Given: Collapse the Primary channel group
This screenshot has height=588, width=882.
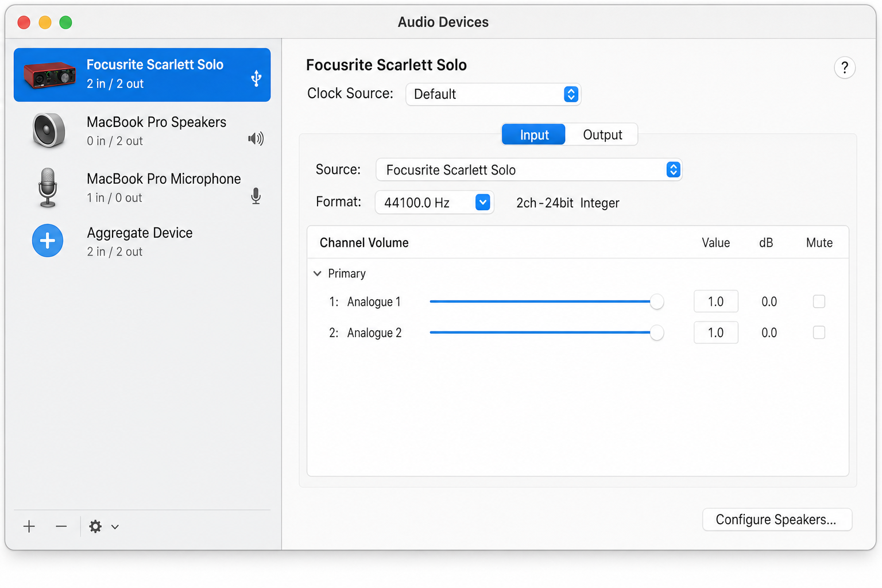Looking at the screenshot, I should pyautogui.click(x=318, y=274).
